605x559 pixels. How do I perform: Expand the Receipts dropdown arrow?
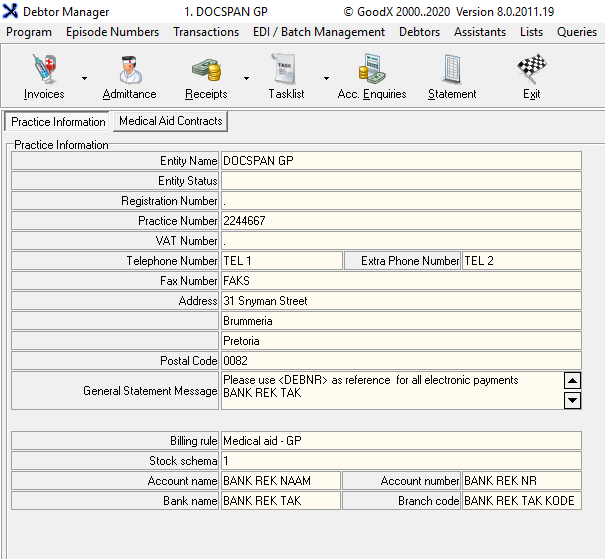click(246, 78)
